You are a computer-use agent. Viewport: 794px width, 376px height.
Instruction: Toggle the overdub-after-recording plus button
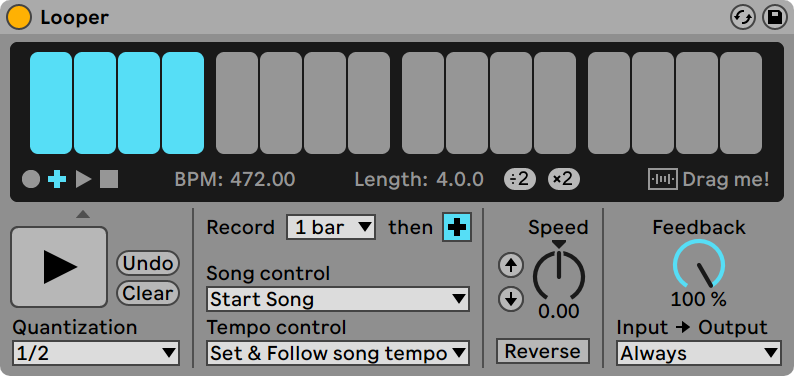457,228
